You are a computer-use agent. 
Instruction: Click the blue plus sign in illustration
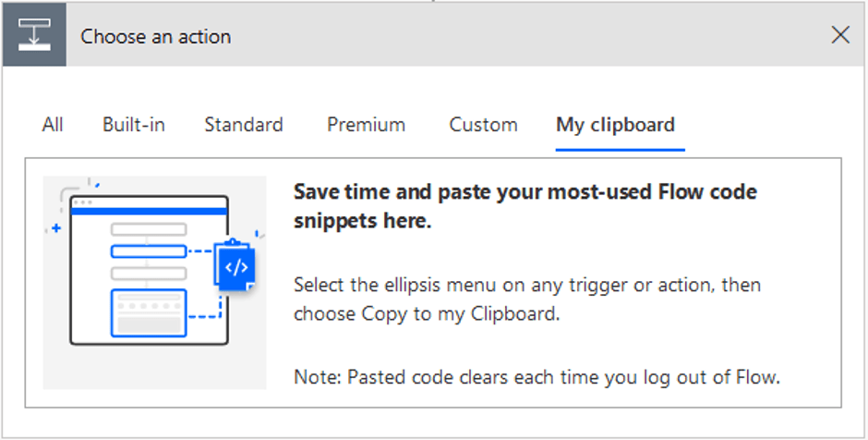pyautogui.click(x=56, y=228)
